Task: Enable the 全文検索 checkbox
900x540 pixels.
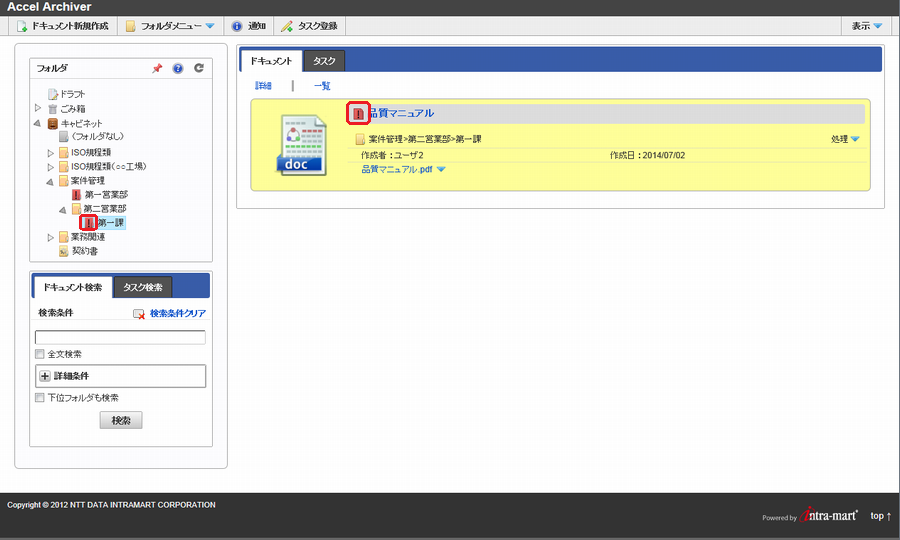Action: tap(40, 354)
